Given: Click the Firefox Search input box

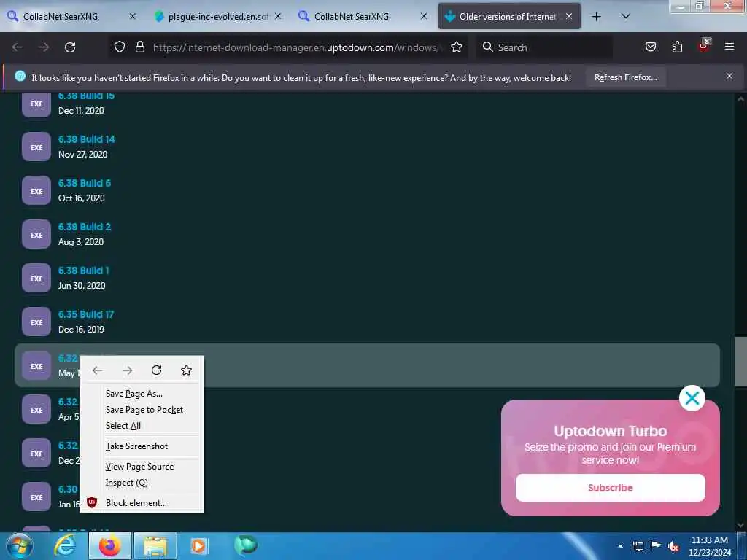Looking at the screenshot, I should tap(544, 47).
